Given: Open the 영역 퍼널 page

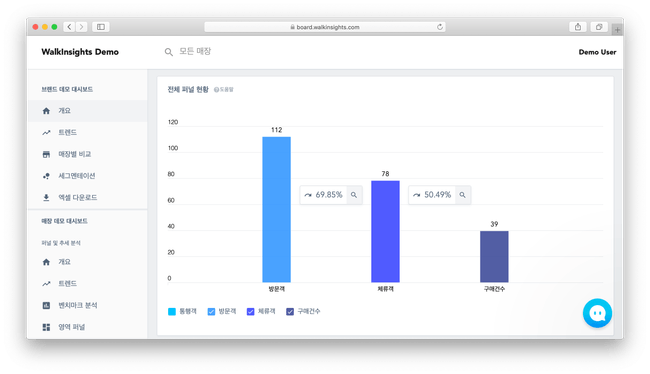Looking at the screenshot, I should 87,327.
